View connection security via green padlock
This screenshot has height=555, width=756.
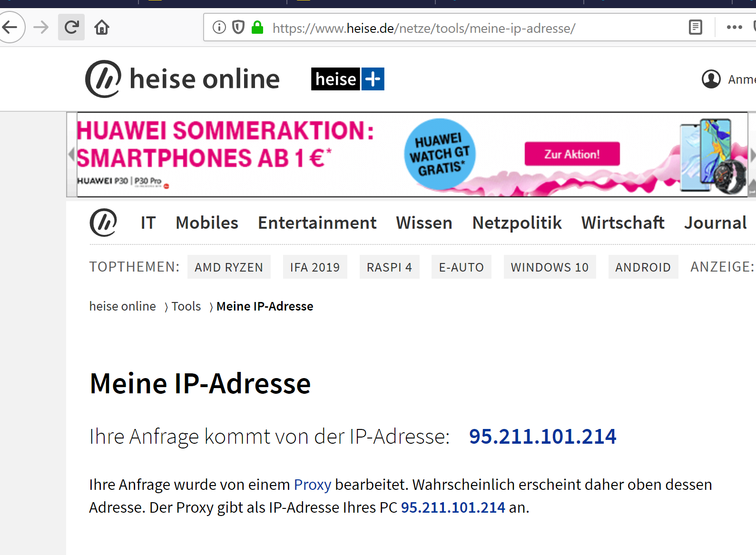257,28
